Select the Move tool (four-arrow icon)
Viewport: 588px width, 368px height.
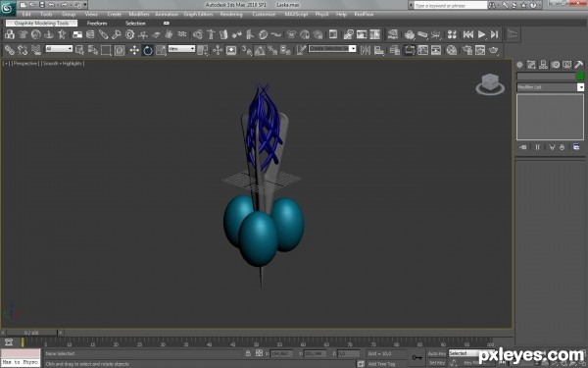pyautogui.click(x=134, y=50)
